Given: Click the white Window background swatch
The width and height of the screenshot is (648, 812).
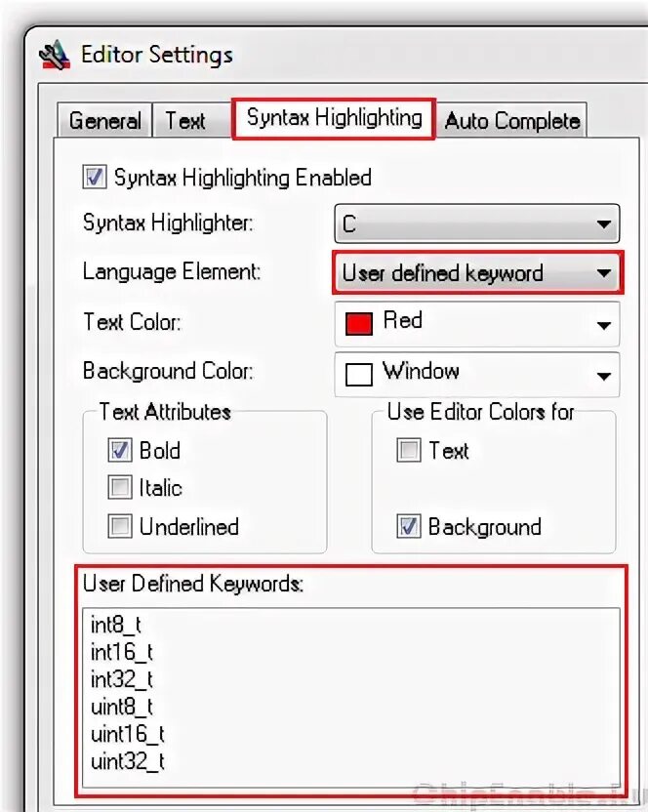Looking at the screenshot, I should [358, 375].
